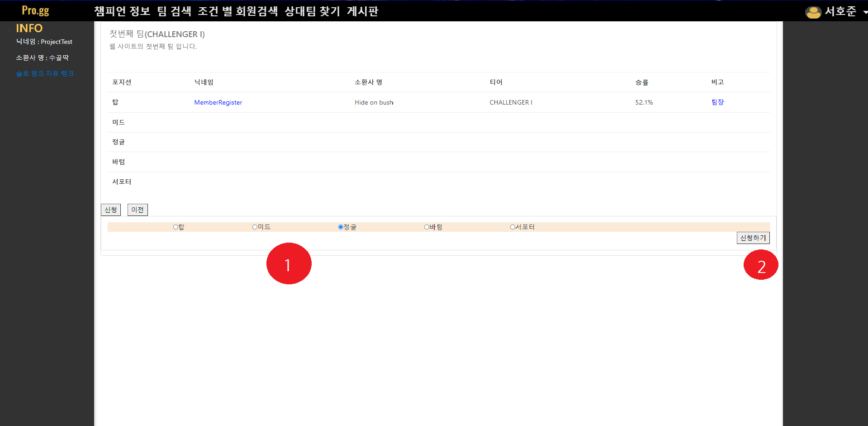The width and height of the screenshot is (868, 426).
Task: Click the 닉네임 : ProjectTest sidebar text
Action: click(x=44, y=42)
